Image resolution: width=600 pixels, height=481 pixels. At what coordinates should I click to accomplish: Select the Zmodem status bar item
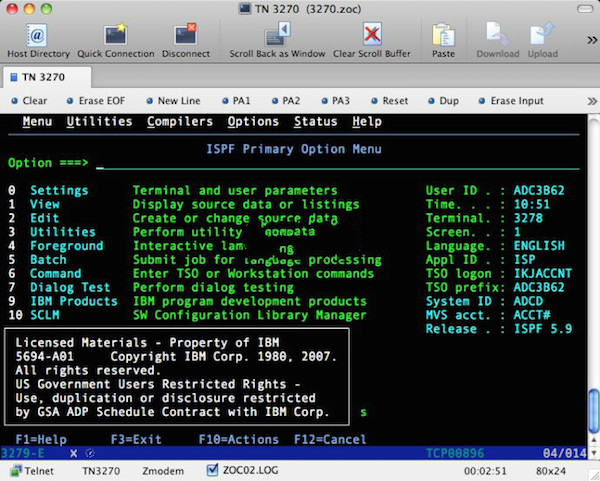161,468
